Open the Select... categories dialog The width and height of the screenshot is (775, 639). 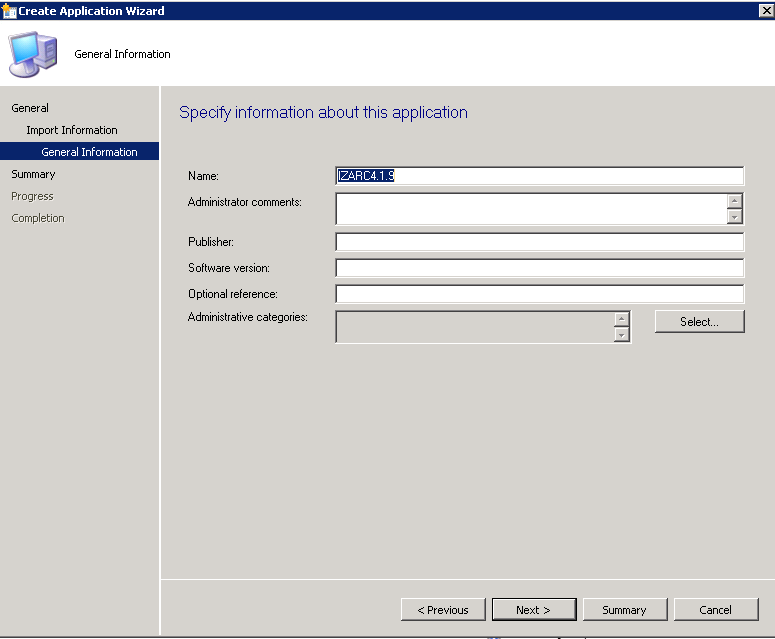699,322
